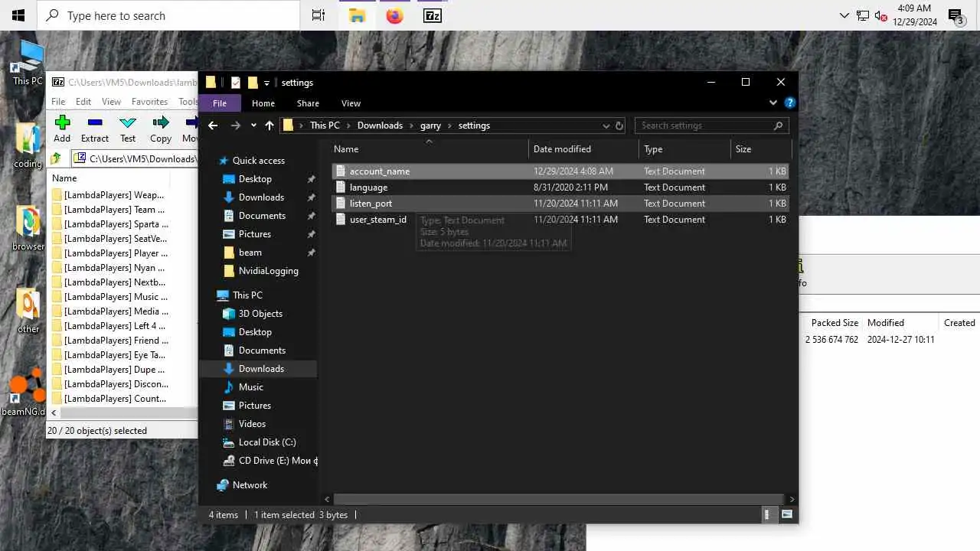980x551 pixels.
Task: Expand the Quick Access Toolbar customize dropdown
Action: click(266, 83)
